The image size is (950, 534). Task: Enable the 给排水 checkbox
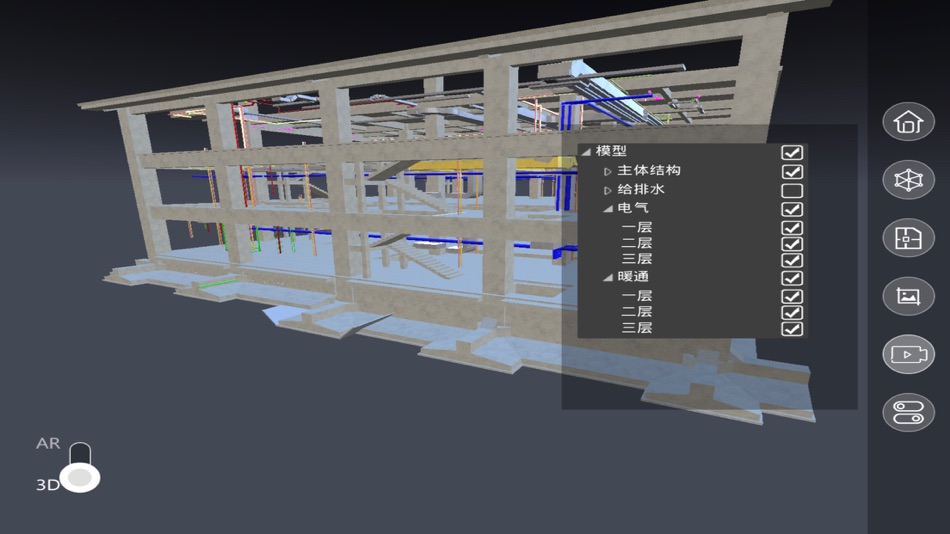[792, 190]
